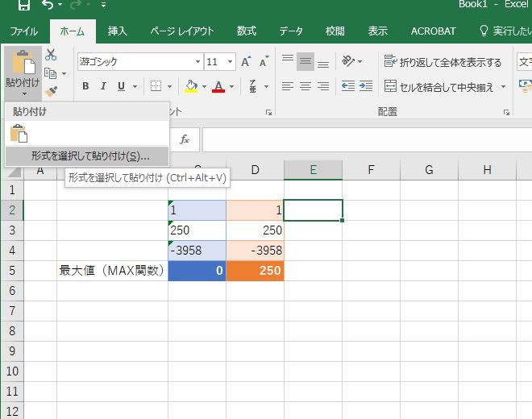Open 配置 alignment dialog launcher
The height and width of the screenshot is (419, 532).
(x=506, y=112)
